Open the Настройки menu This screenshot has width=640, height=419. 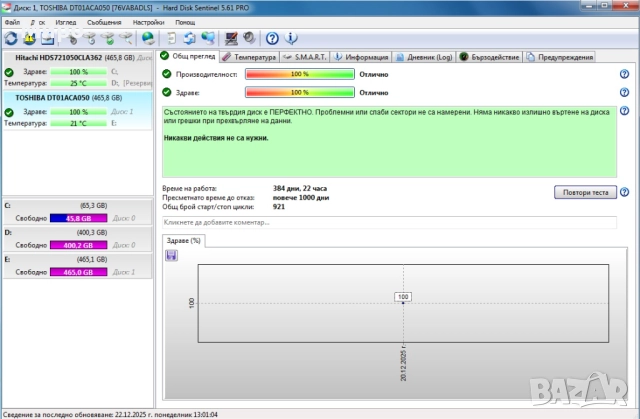click(149, 21)
